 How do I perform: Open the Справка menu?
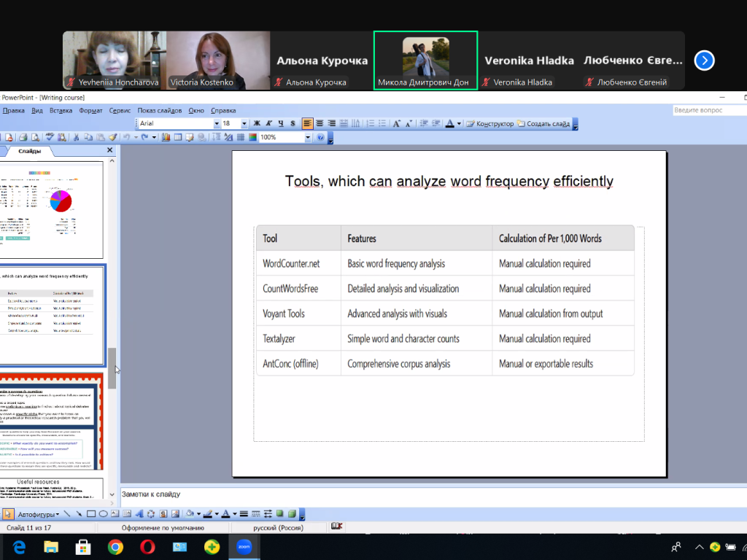[x=223, y=111]
